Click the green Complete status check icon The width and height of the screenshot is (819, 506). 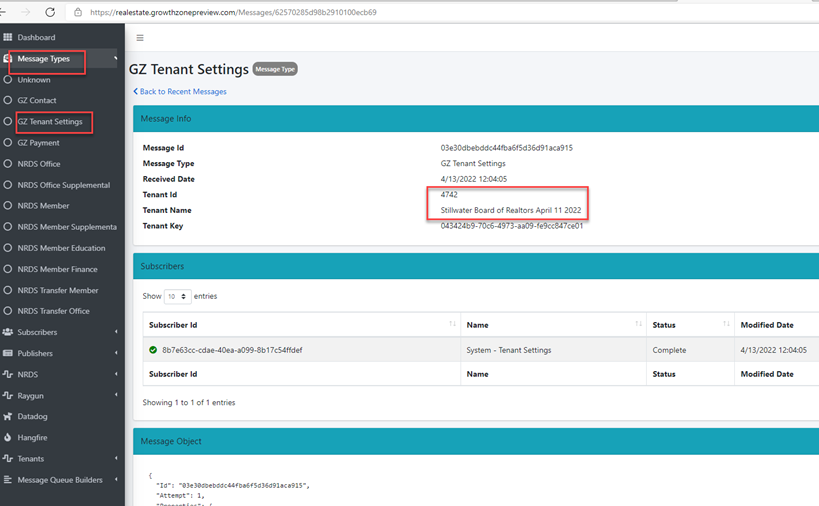(153, 350)
